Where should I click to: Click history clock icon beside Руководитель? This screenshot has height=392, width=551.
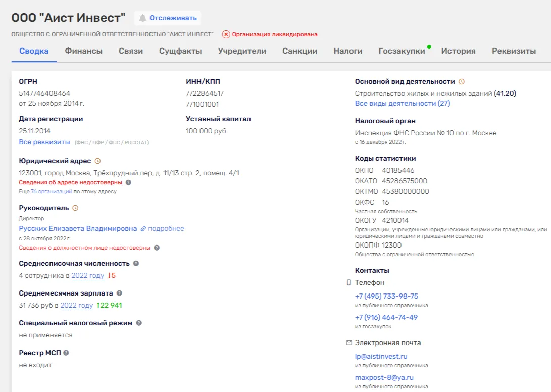[75, 208]
